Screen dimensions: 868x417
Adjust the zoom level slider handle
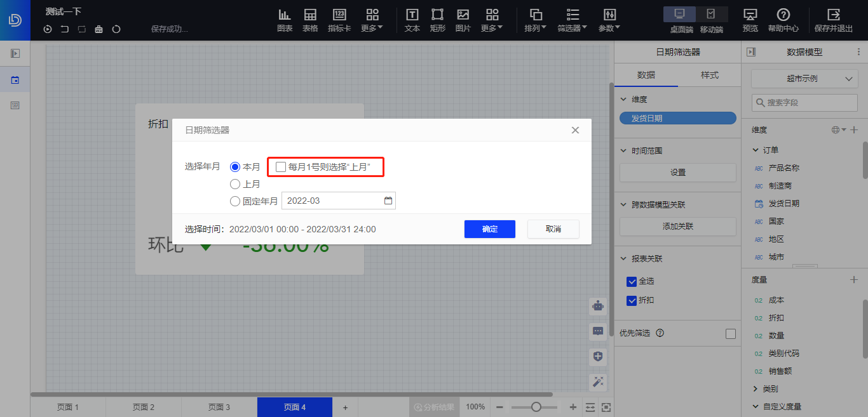click(x=536, y=407)
